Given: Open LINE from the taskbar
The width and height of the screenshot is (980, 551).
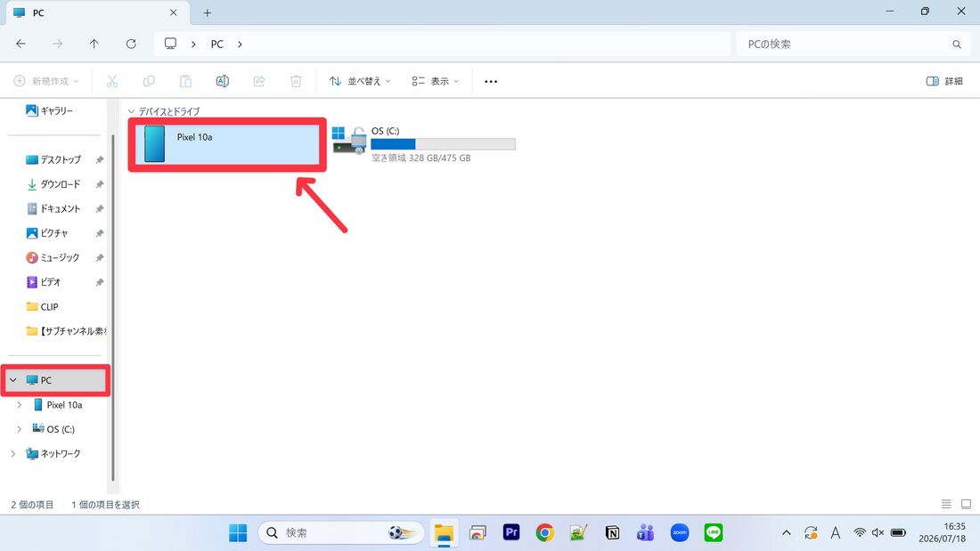Looking at the screenshot, I should (713, 532).
